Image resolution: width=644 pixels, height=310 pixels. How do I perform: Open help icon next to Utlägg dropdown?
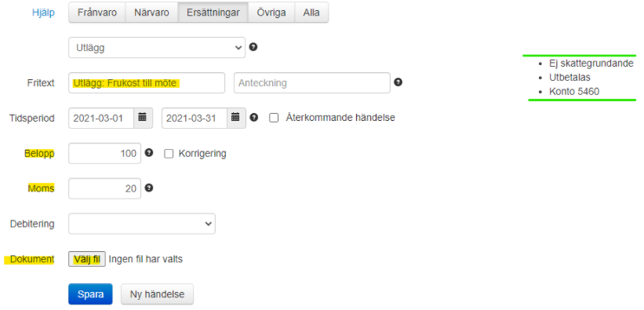pyautogui.click(x=253, y=47)
